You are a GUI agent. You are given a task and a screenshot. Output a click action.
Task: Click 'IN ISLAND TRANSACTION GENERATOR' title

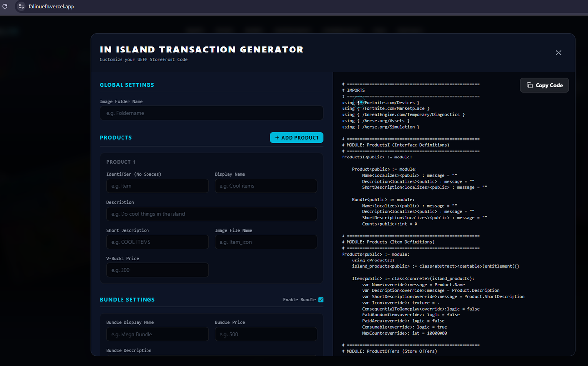pyautogui.click(x=202, y=50)
